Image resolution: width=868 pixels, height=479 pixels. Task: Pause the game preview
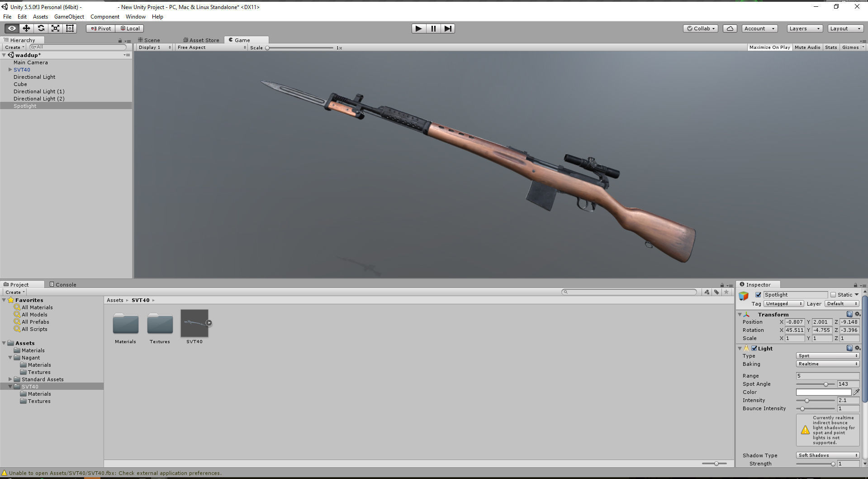[x=433, y=28]
